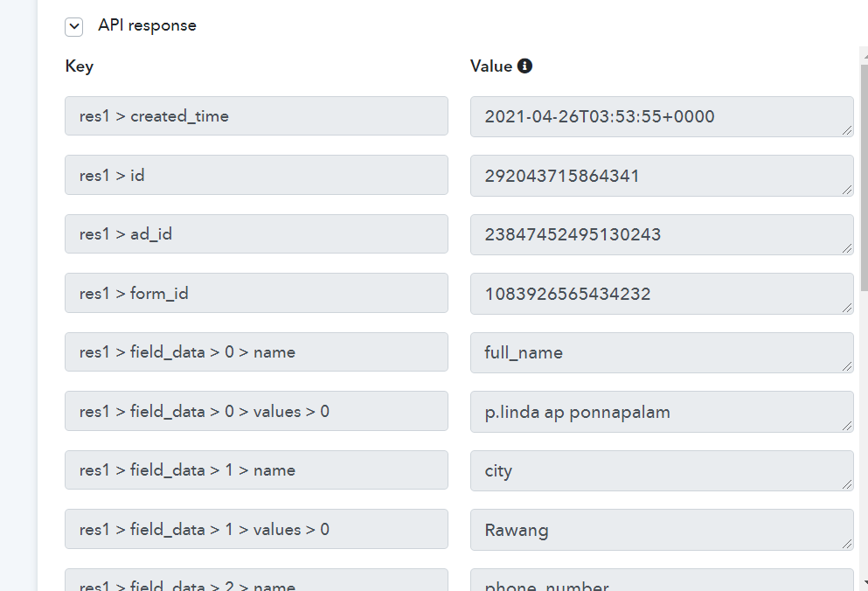Viewport: 868px width, 591px height.
Task: Click the res1 > id key field
Action: coord(256,175)
